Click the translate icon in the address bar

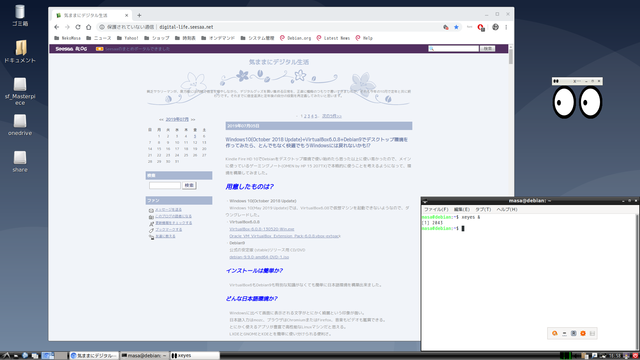pyautogui.click(x=446, y=27)
